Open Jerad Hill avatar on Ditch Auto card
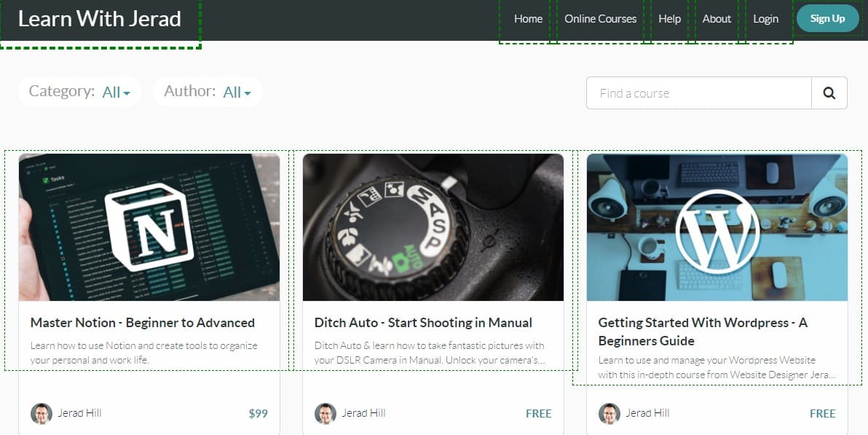 point(325,413)
